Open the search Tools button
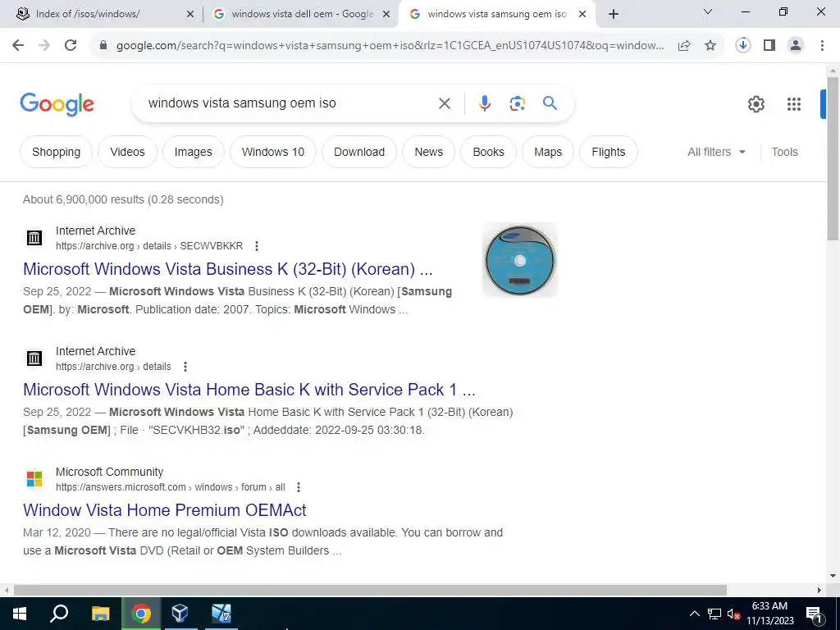 point(785,152)
